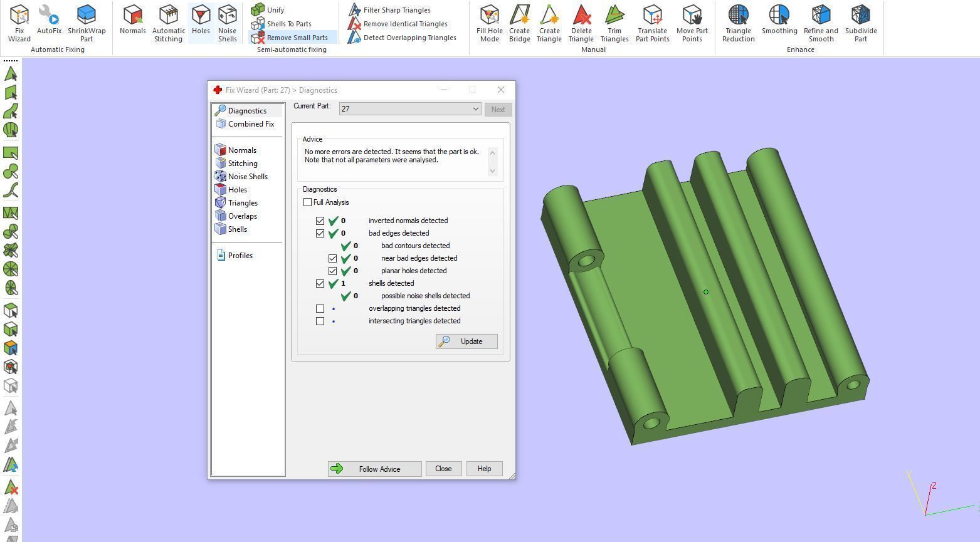Open the Subdivide Part tool

[861, 23]
